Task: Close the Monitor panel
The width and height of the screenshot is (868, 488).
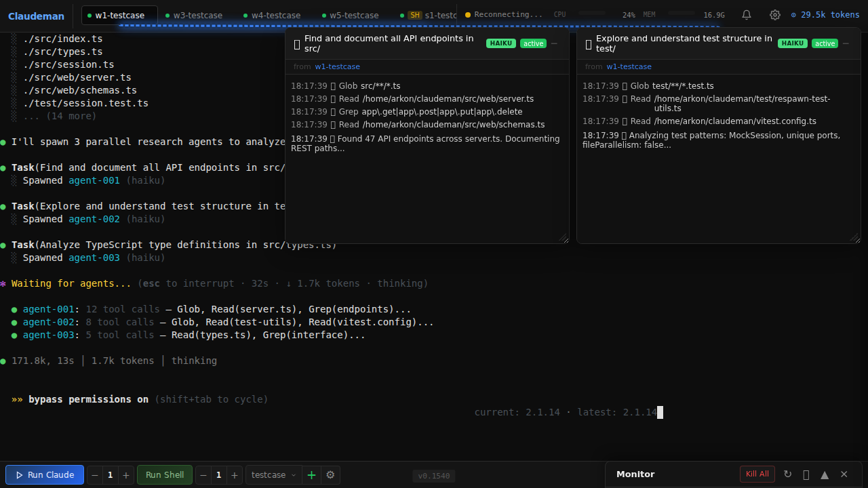Action: [844, 474]
